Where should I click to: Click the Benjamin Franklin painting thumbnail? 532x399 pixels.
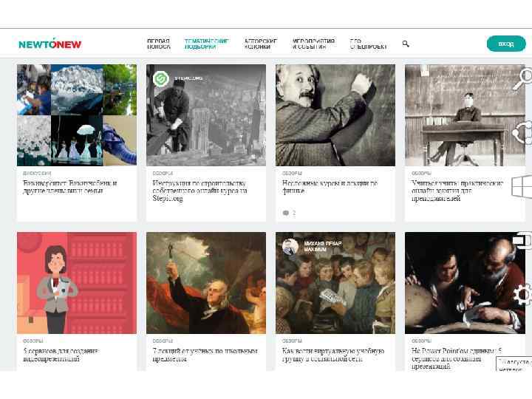206,282
